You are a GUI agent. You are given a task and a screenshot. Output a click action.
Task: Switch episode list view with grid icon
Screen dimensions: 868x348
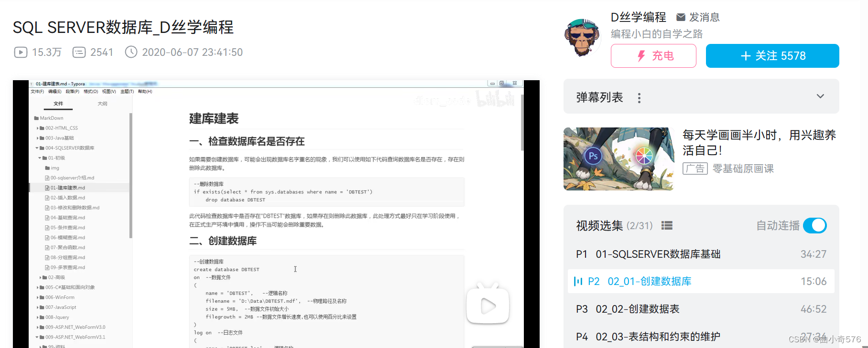click(667, 225)
